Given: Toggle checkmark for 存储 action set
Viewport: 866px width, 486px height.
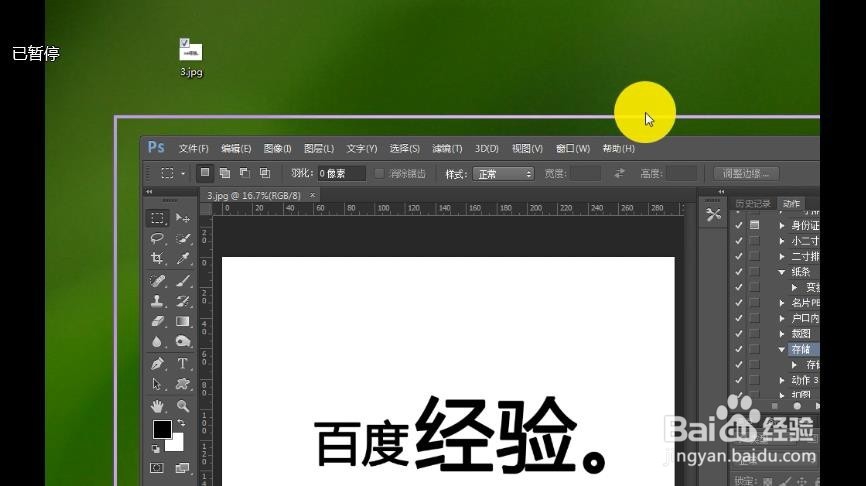Looking at the screenshot, I should pyautogui.click(x=739, y=349).
